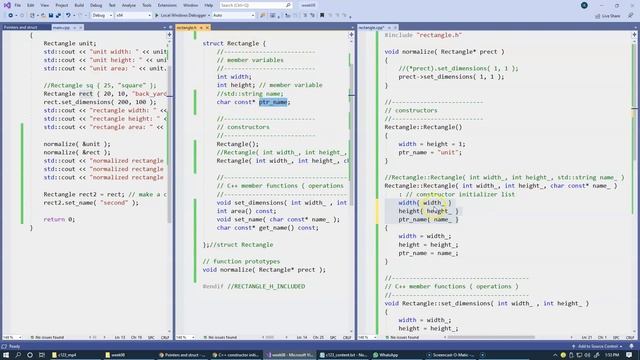Switch to the Pointers and struct tab
The height and width of the screenshot is (360, 640).
coord(20,27)
